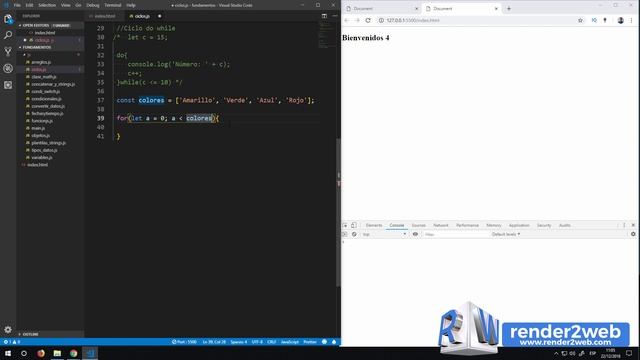Open Source Control view in activity bar
640x360 pixels.
click(8, 51)
